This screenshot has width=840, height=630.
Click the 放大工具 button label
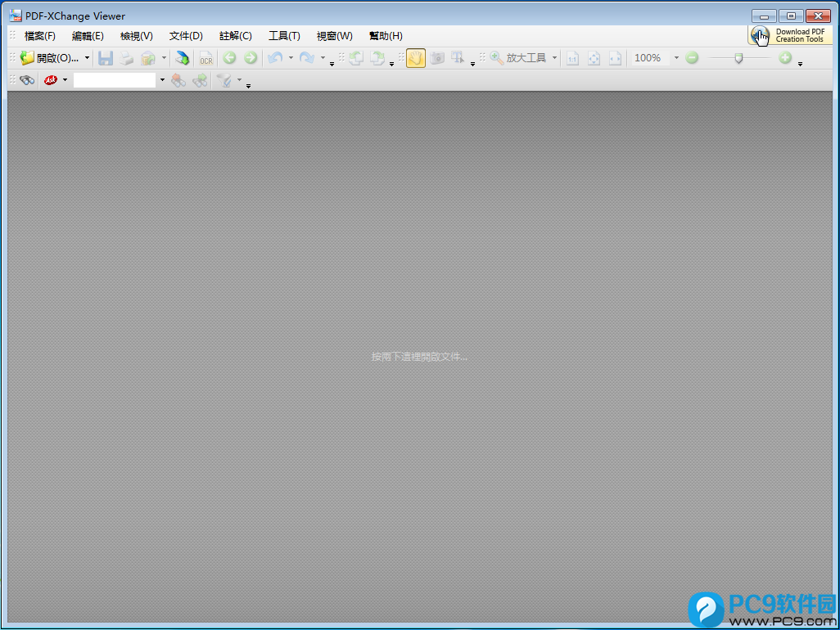coord(526,58)
